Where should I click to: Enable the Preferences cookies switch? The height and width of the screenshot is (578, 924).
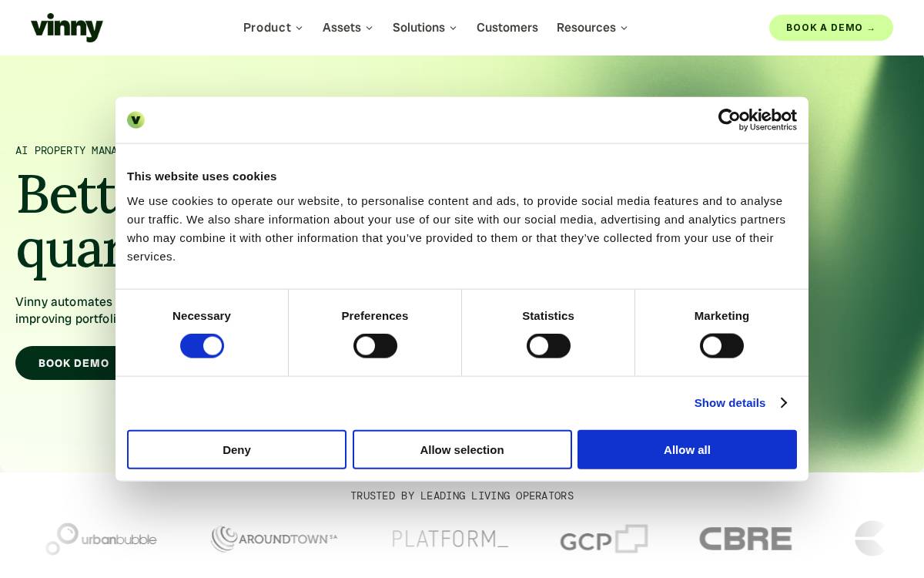[x=375, y=346]
